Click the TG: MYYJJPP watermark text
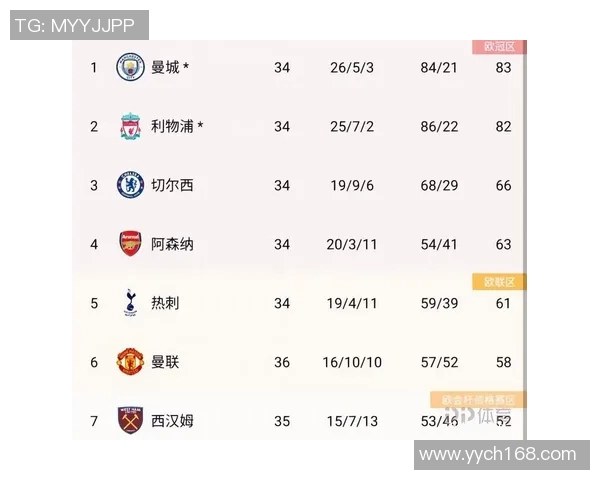Image resolution: width=600 pixels, height=480 pixels. [x=80, y=25]
